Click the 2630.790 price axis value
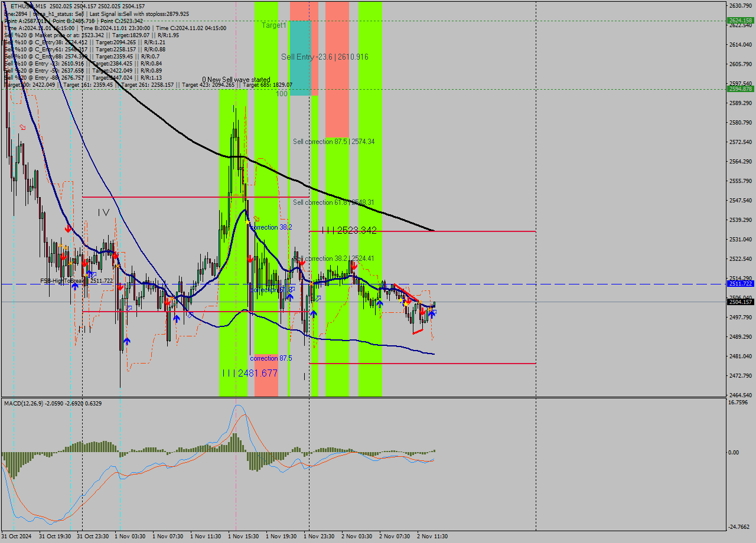 coord(741,6)
